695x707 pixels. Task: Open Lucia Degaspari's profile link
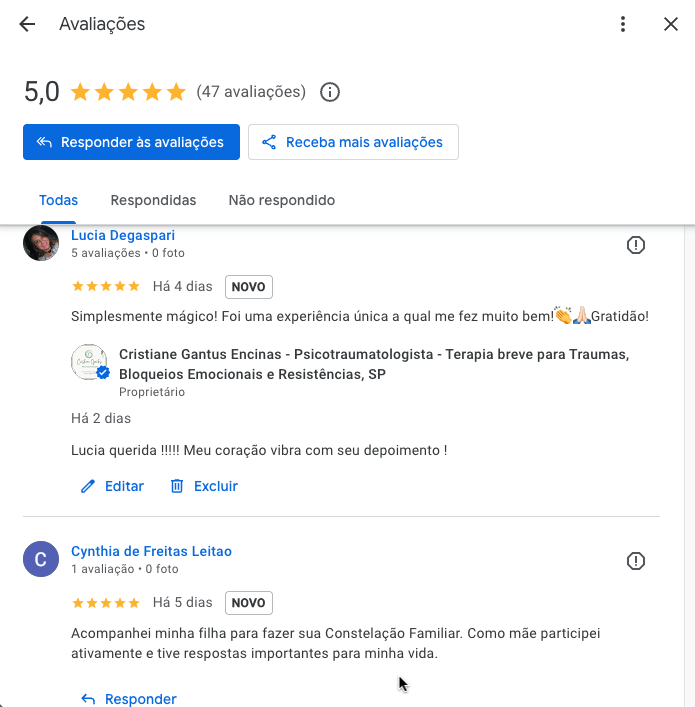click(x=123, y=235)
